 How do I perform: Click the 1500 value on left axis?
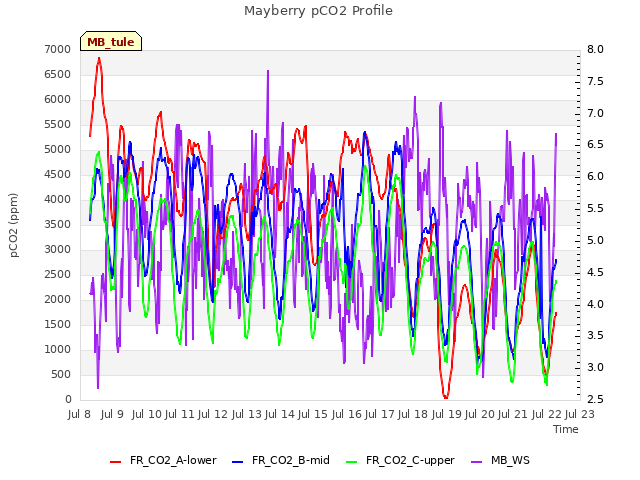(58, 324)
